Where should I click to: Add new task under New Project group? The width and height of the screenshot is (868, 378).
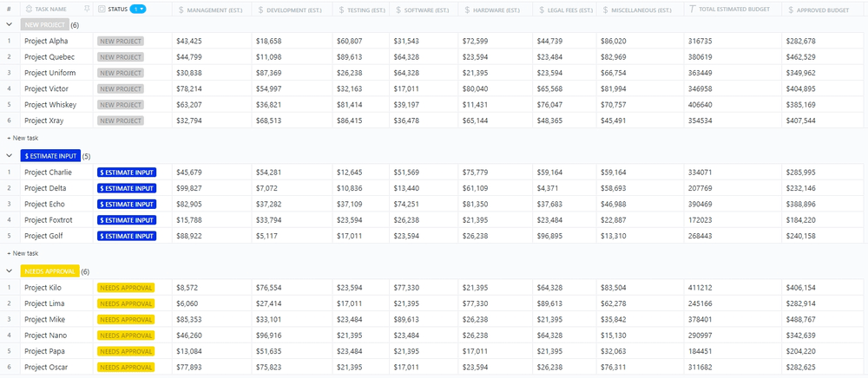point(23,138)
